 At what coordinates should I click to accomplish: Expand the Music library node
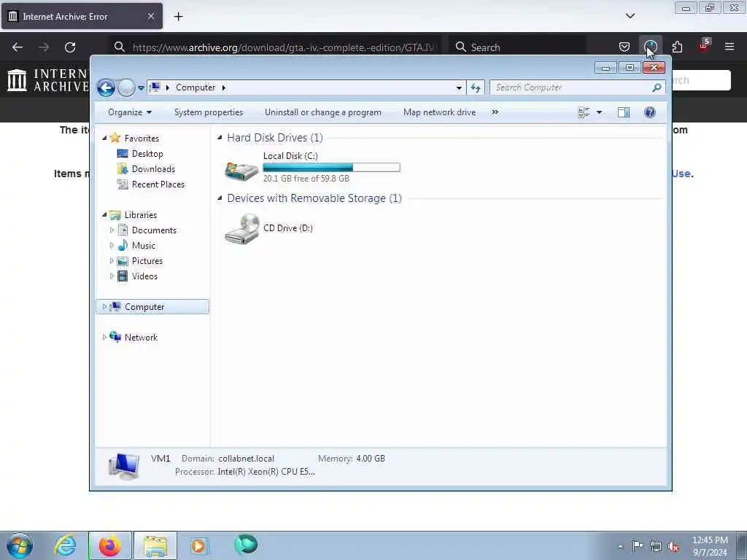coord(112,246)
